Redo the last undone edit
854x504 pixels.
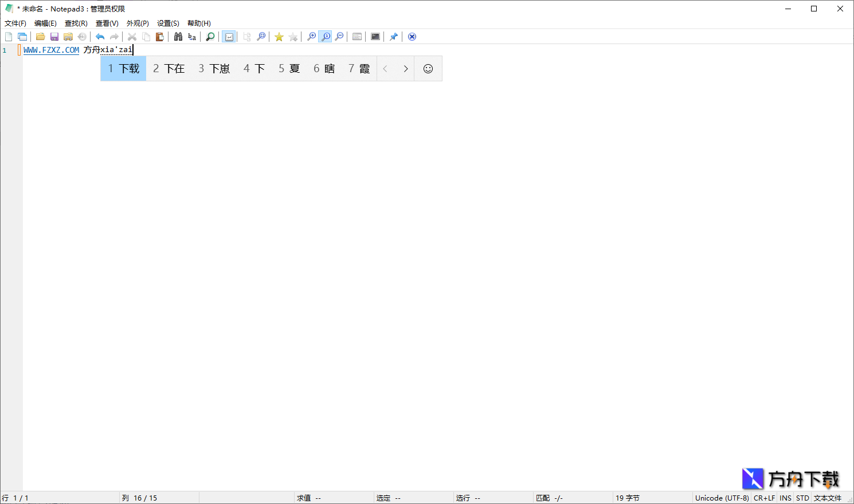(114, 36)
